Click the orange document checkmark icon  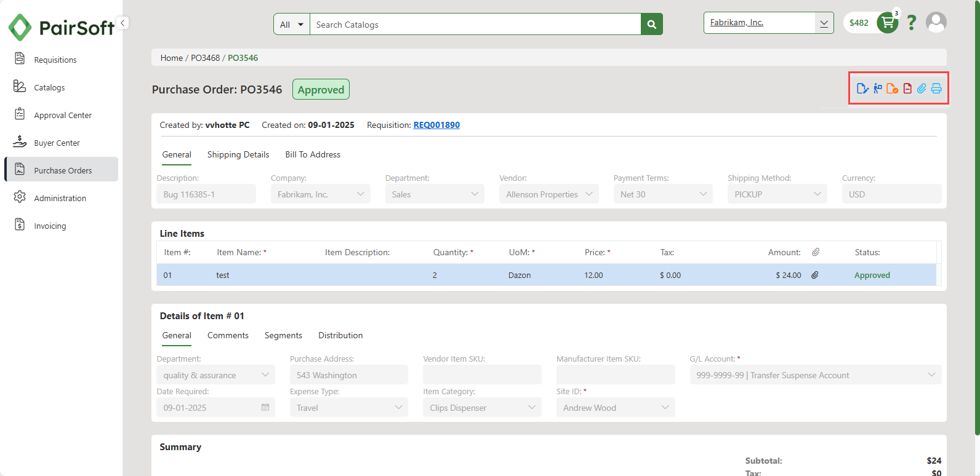click(892, 89)
